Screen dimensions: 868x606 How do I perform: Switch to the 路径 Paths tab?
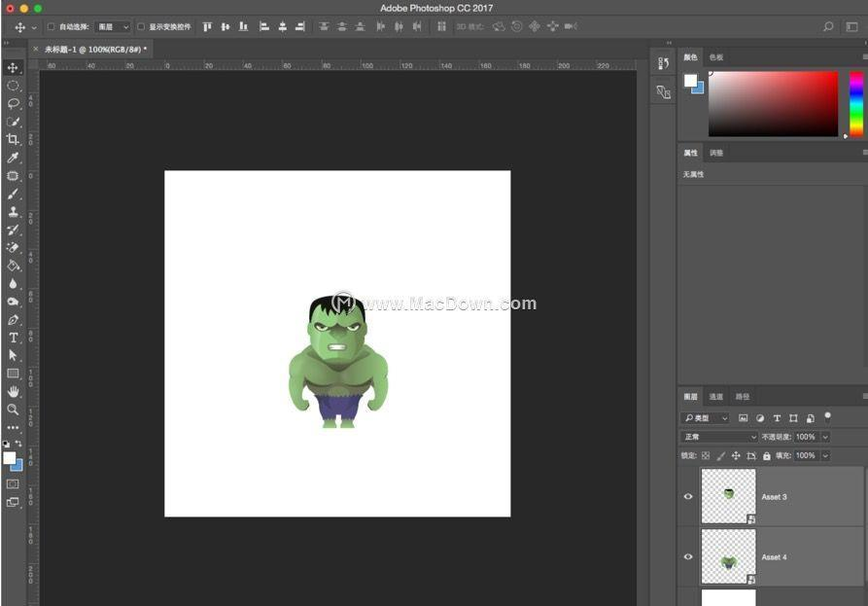click(743, 397)
